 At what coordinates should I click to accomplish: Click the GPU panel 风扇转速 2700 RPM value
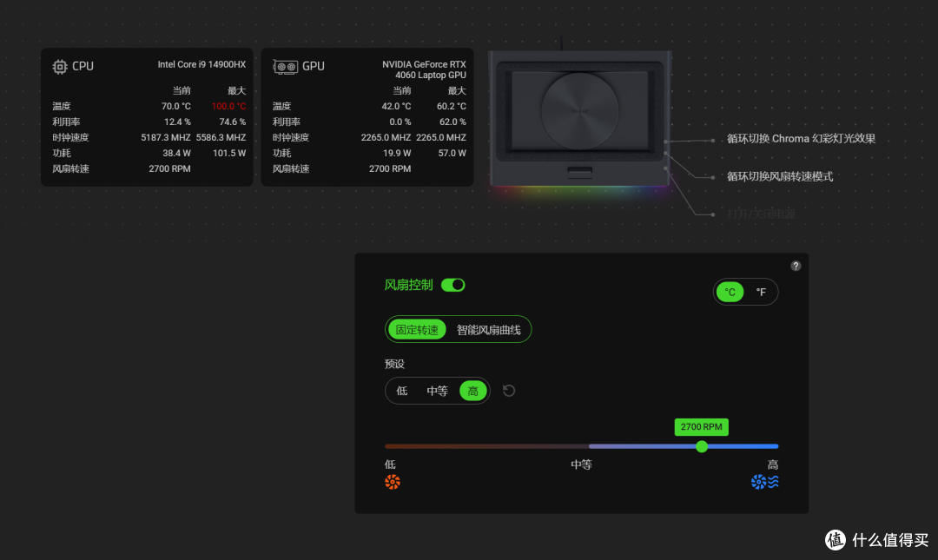[x=389, y=168]
